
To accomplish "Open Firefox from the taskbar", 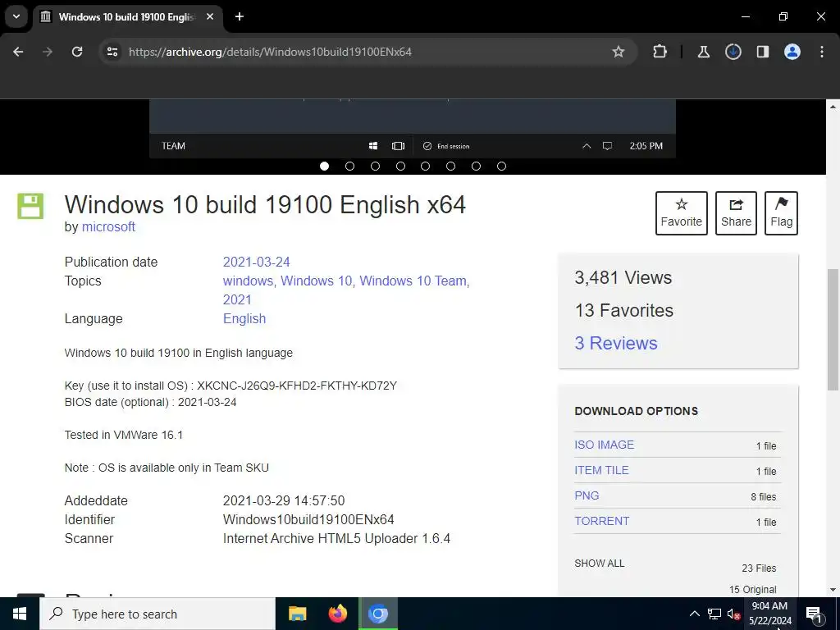I will [337, 614].
